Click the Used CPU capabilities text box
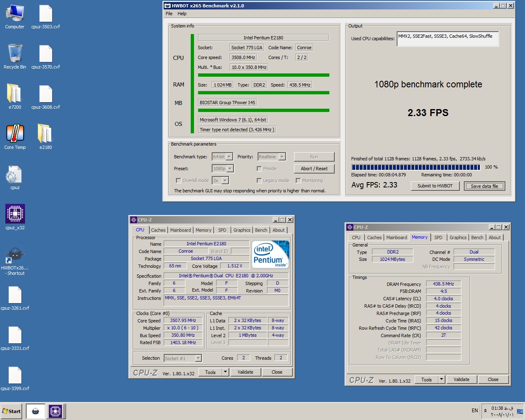This screenshot has width=525, height=420. pyautogui.click(x=447, y=39)
